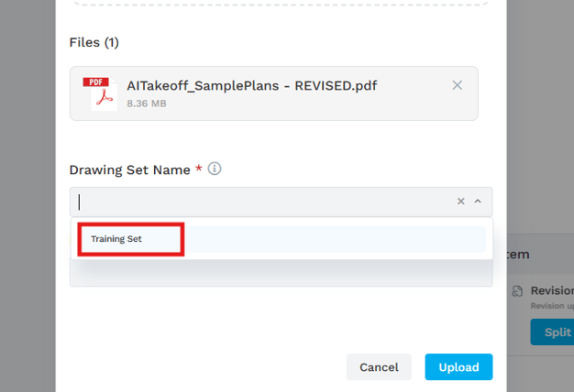Click the Drawing Set Name label
This screenshot has width=574, height=392.
[x=129, y=169]
